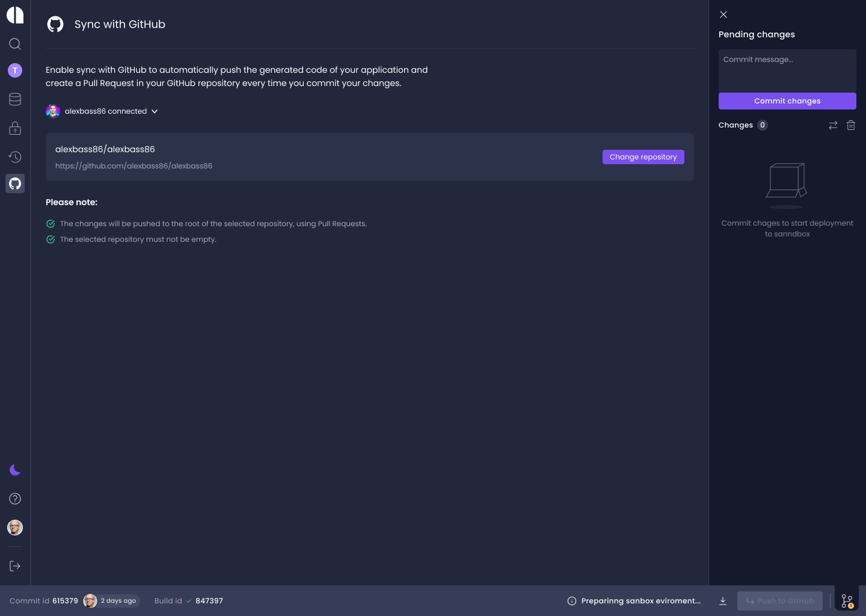Open search in the left sidebar
This screenshot has width=866, height=616.
pyautogui.click(x=14, y=43)
